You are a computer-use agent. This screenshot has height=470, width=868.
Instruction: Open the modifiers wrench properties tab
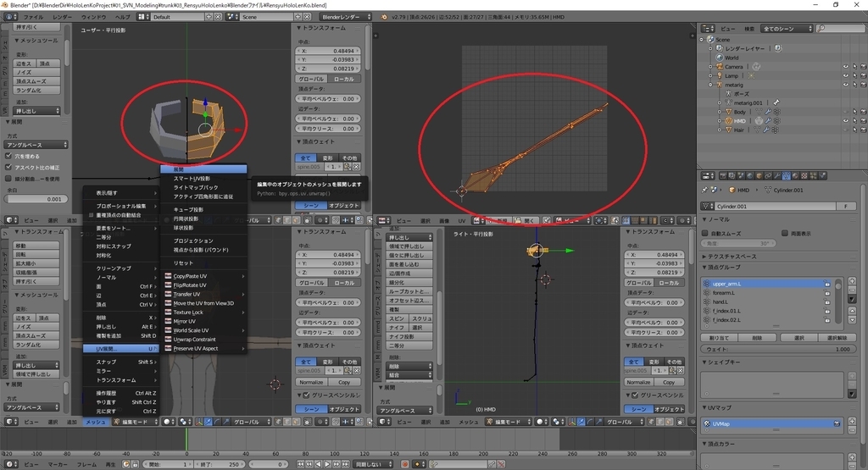(777, 176)
